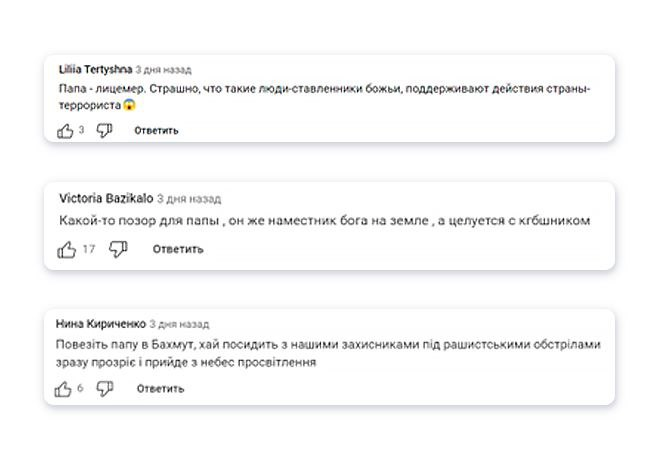Click the 3 likes count on Liliia's comment
The image size is (661, 460).
(x=81, y=130)
